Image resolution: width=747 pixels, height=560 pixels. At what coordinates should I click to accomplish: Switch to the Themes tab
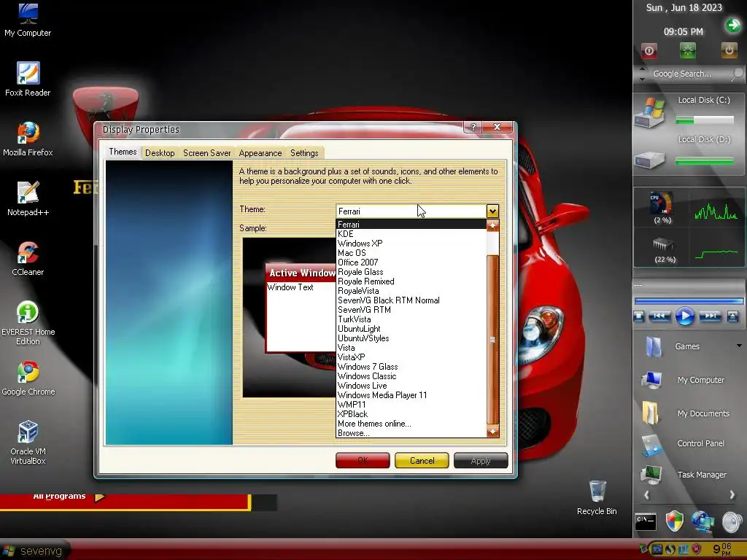(123, 152)
